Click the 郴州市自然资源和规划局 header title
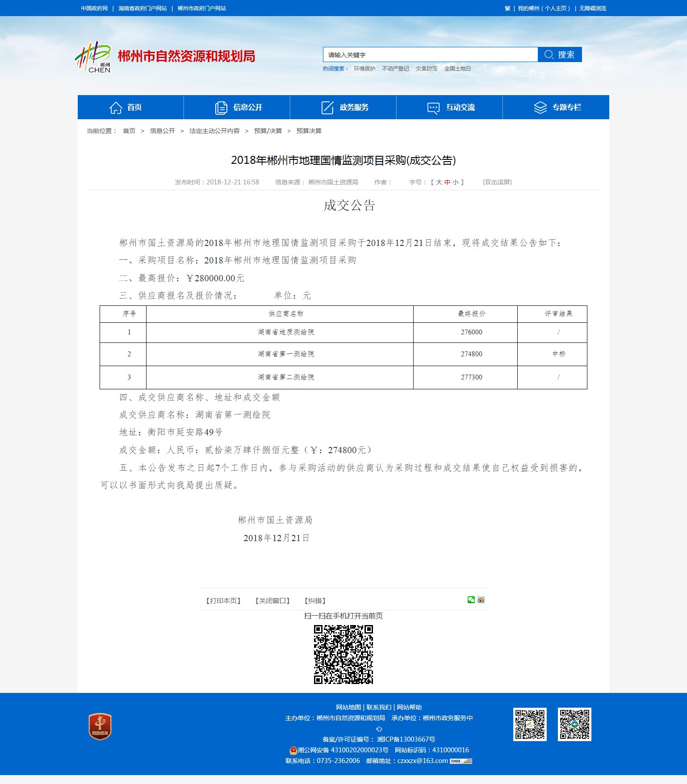 click(x=186, y=56)
